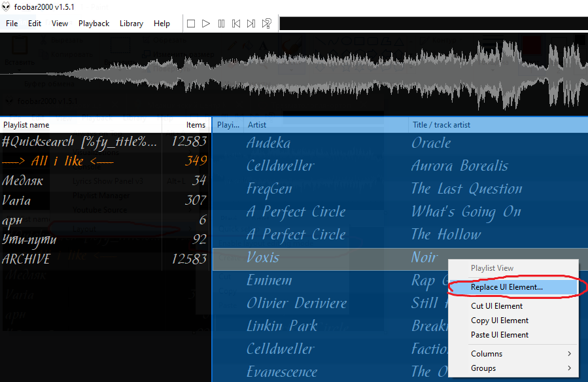The image size is (588, 382).
Task: Expand the Groups submenu
Action: [513, 368]
